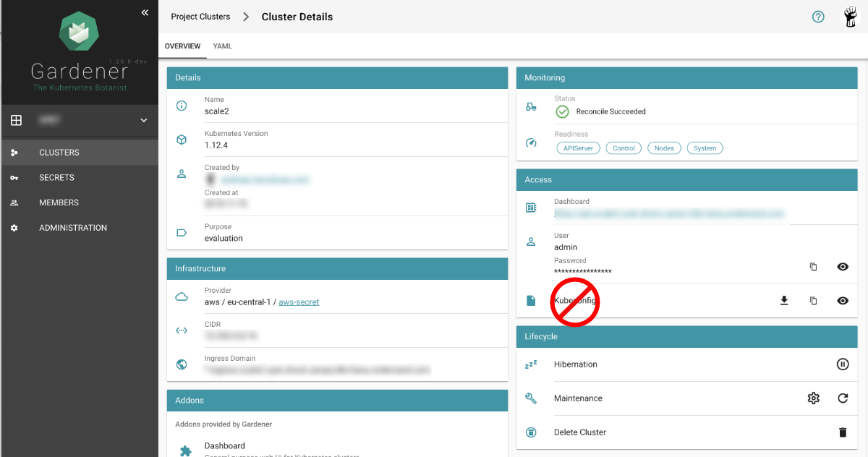Open the Clusters navigation item
Image resolution: width=868 pixels, height=457 pixels.
click(59, 153)
